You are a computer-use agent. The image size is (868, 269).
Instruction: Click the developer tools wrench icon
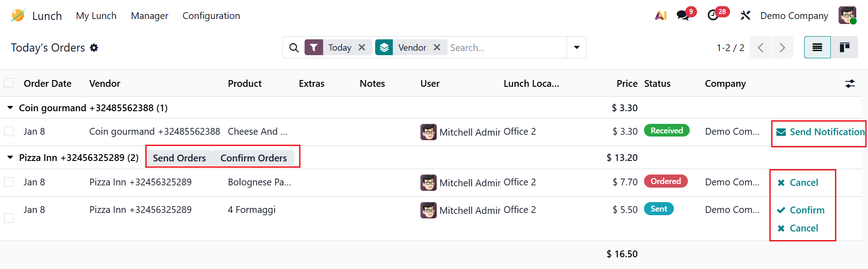click(x=745, y=15)
